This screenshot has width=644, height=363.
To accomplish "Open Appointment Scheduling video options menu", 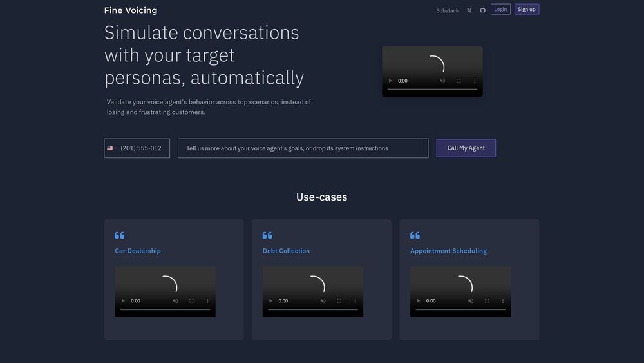I will pos(502,301).
